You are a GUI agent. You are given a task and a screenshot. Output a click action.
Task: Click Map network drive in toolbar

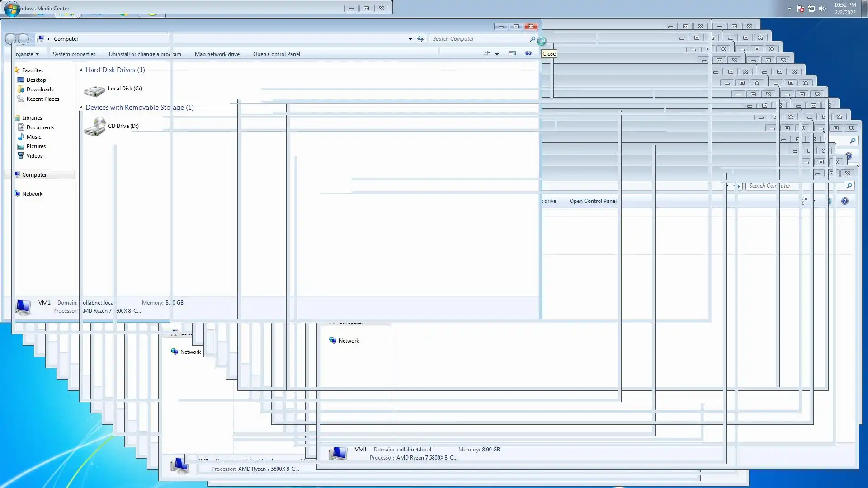pyautogui.click(x=217, y=54)
